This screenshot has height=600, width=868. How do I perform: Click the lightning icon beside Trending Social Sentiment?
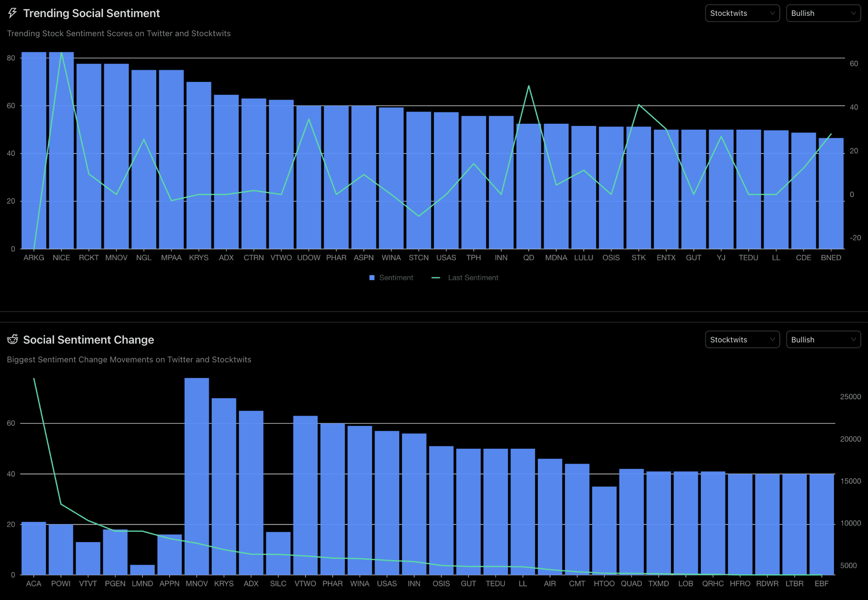click(x=12, y=13)
